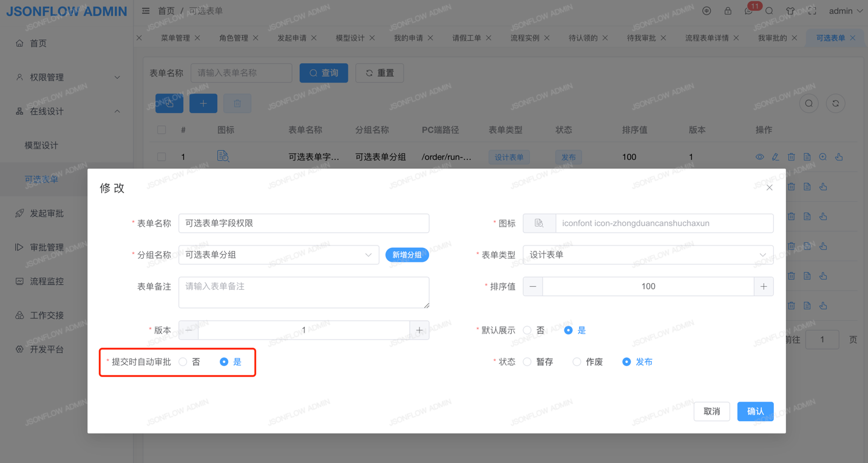868x463 pixels.
Task: Select 否 for 提交时自动审批
Action: [x=183, y=362]
